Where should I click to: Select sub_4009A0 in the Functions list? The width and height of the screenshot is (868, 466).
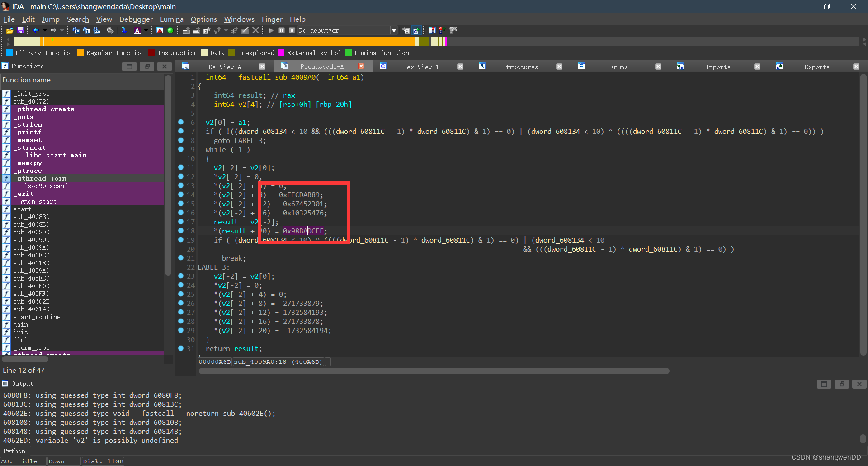click(32, 247)
